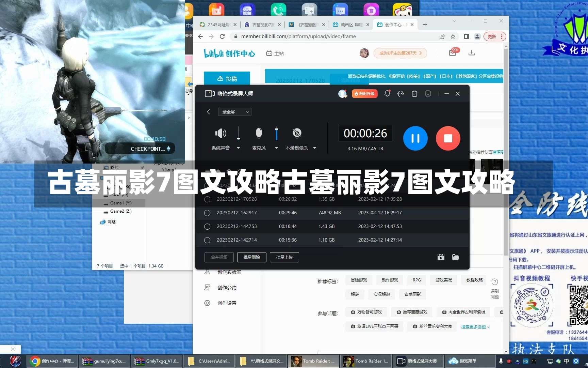Open Tomb Raider 1 taskbar item
The image size is (588, 368).
coord(366,361)
